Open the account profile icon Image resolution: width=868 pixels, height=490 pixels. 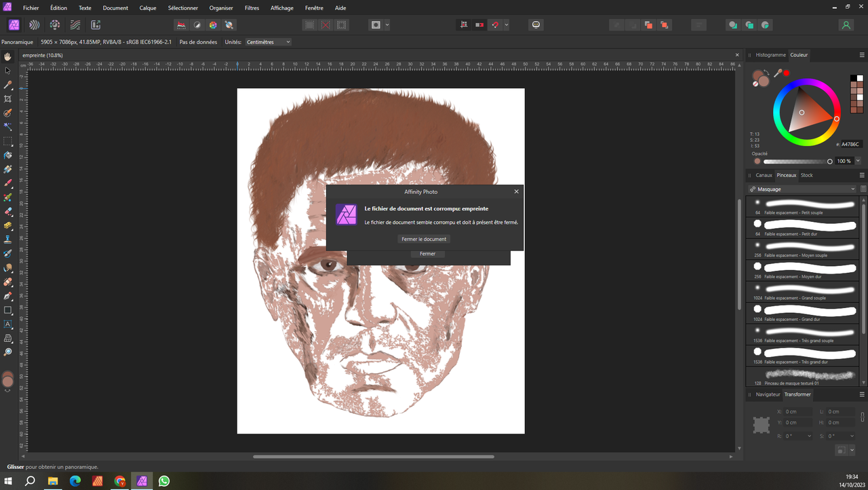(846, 25)
